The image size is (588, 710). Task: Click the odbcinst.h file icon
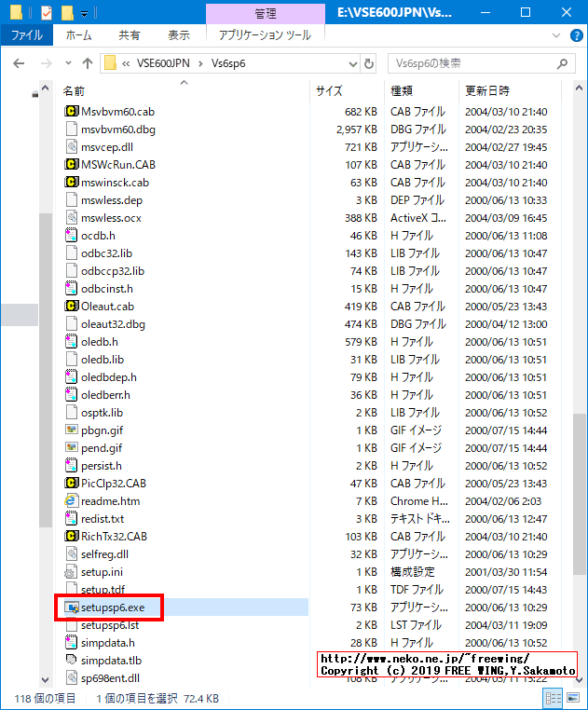(x=71, y=289)
